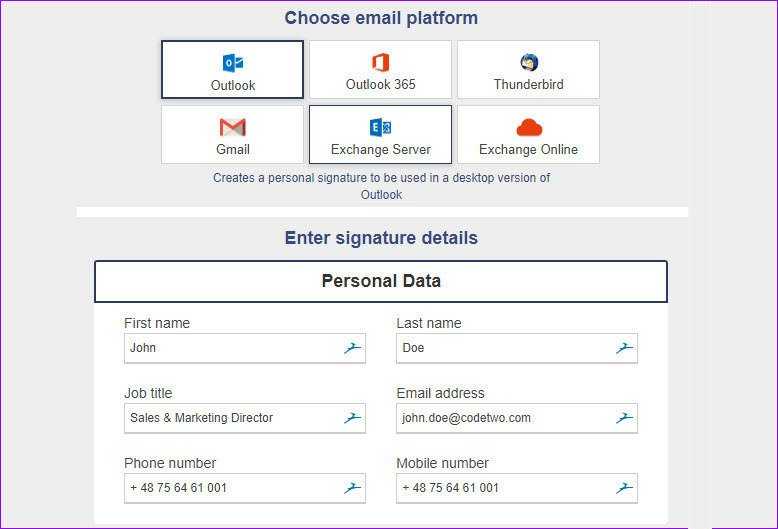Screen dimensions: 778x529
Task: Click the clear icon in Job title field
Action: point(352,418)
